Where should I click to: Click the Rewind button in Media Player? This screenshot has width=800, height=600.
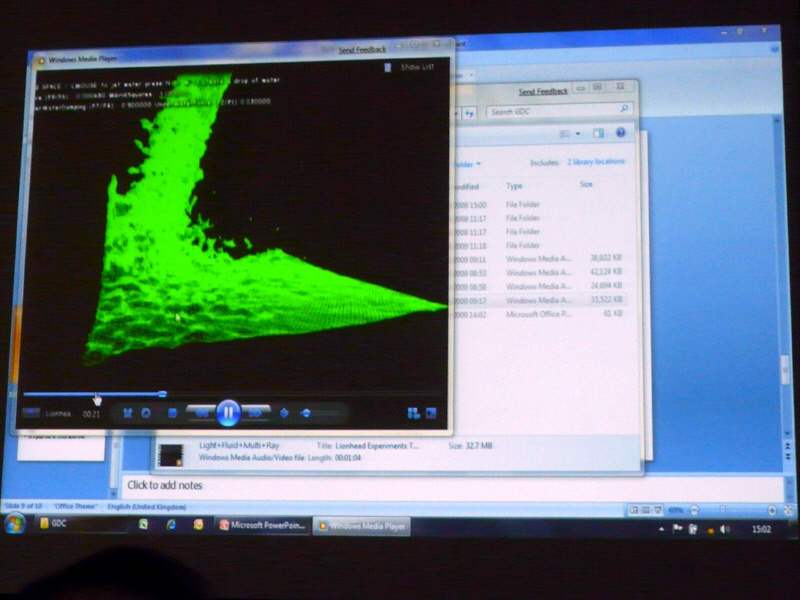coord(202,413)
